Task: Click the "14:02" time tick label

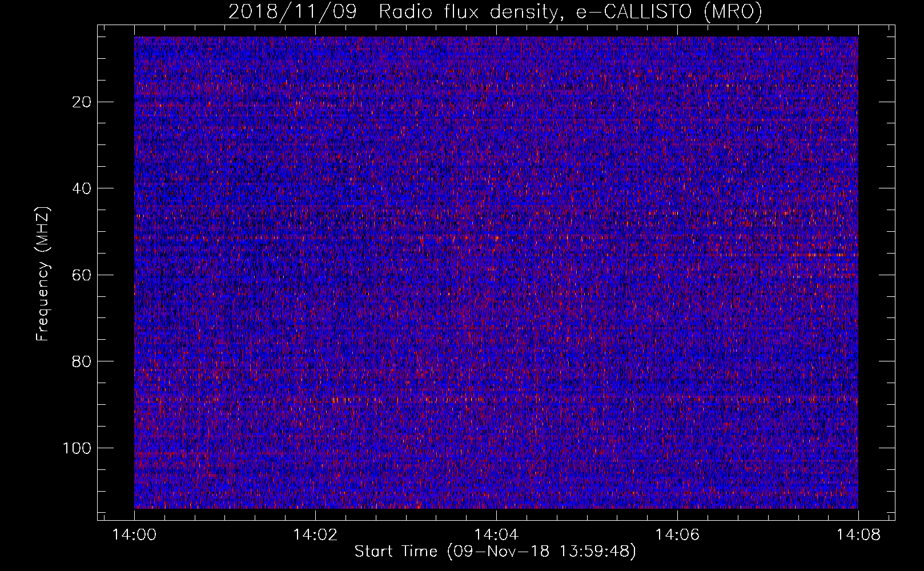Action: tap(315, 535)
